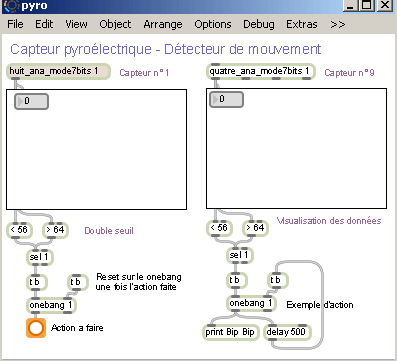Screen dimensions: 397x361
Task: Select the 'delay 500' object
Action: [287, 332]
